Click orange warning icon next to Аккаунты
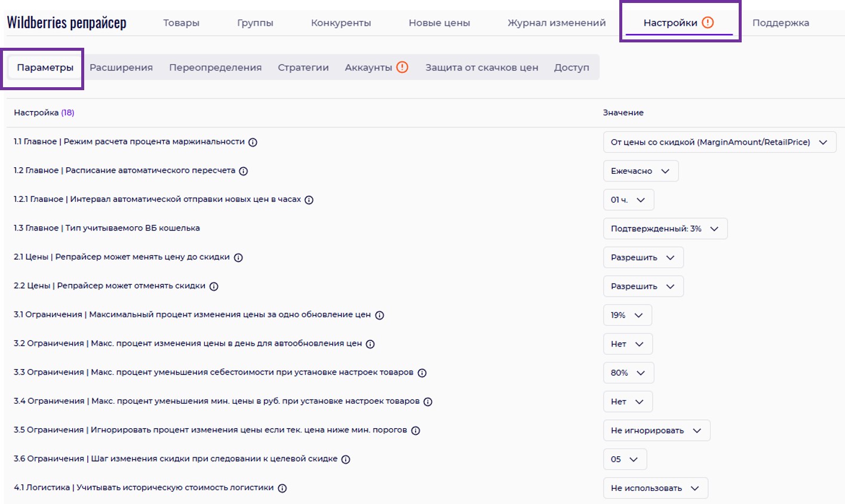 [402, 67]
